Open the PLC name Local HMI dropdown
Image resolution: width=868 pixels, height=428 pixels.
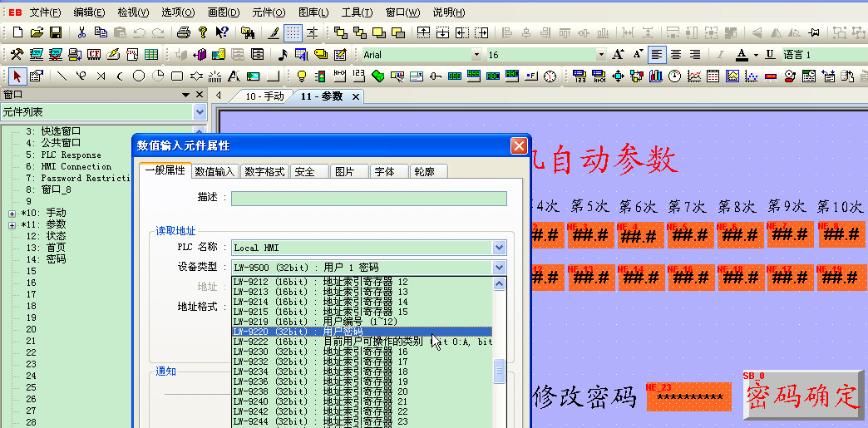499,247
